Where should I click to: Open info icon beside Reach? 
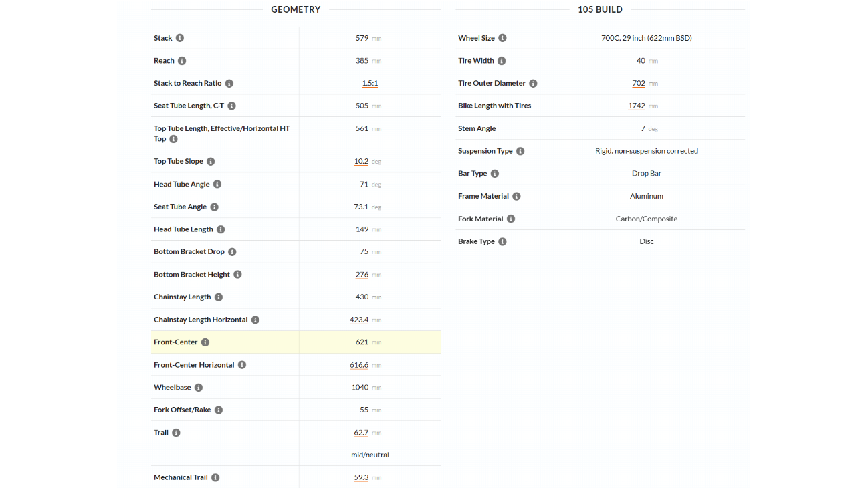click(182, 61)
